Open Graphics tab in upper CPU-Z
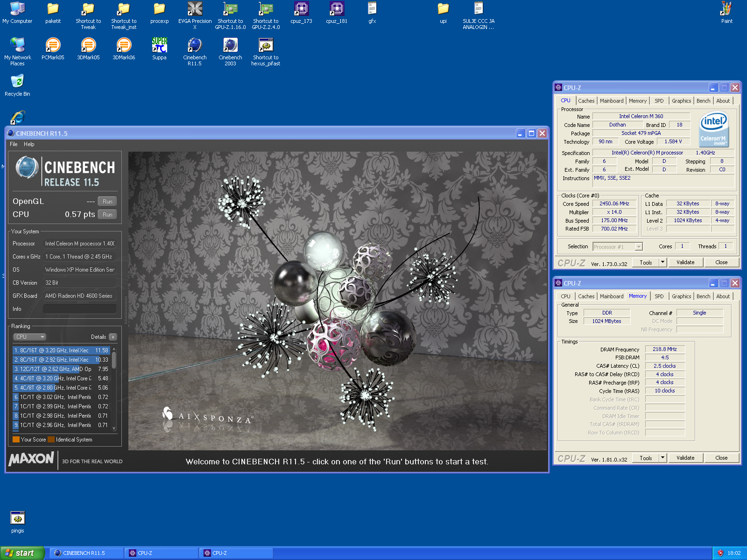 pos(681,101)
